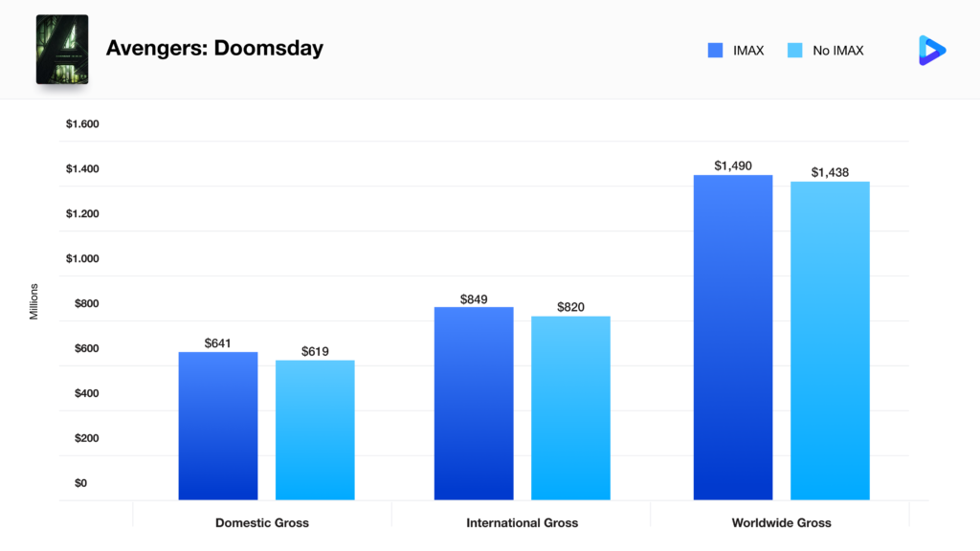Select the International Gross IMAX bar

[474, 403]
